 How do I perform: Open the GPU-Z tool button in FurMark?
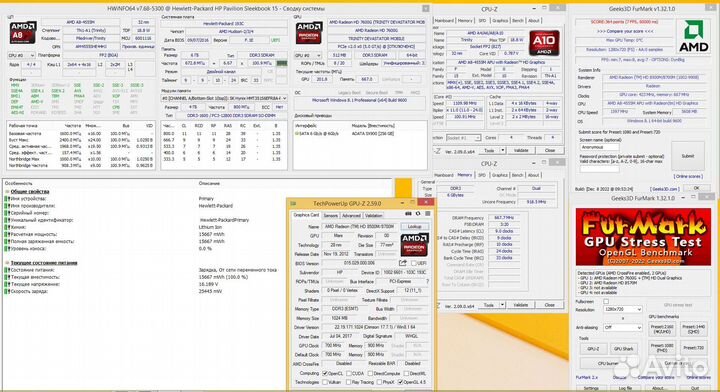pyautogui.click(x=593, y=349)
